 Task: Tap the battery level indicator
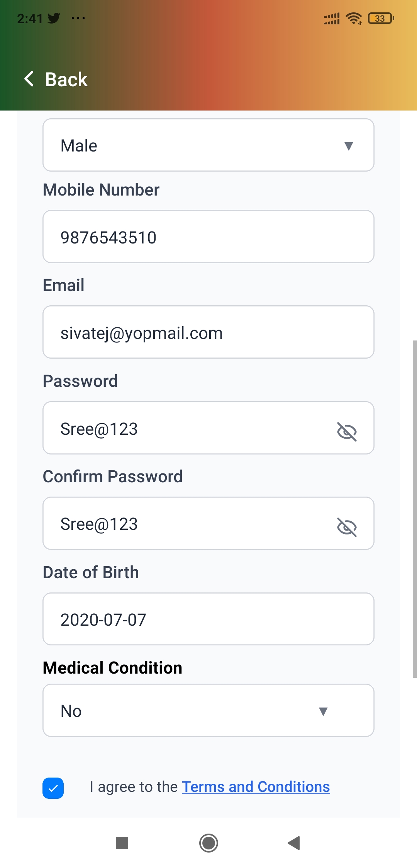click(381, 18)
